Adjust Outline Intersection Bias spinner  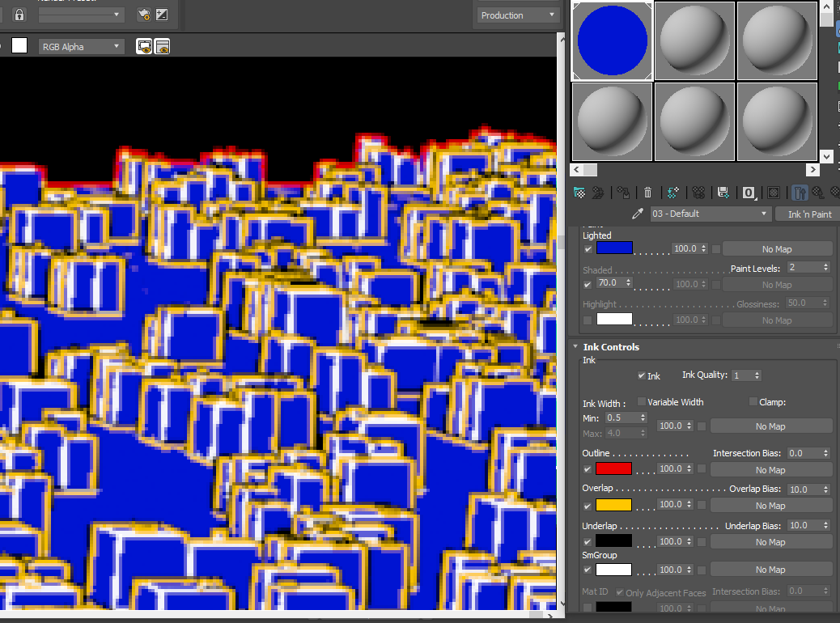coord(825,453)
